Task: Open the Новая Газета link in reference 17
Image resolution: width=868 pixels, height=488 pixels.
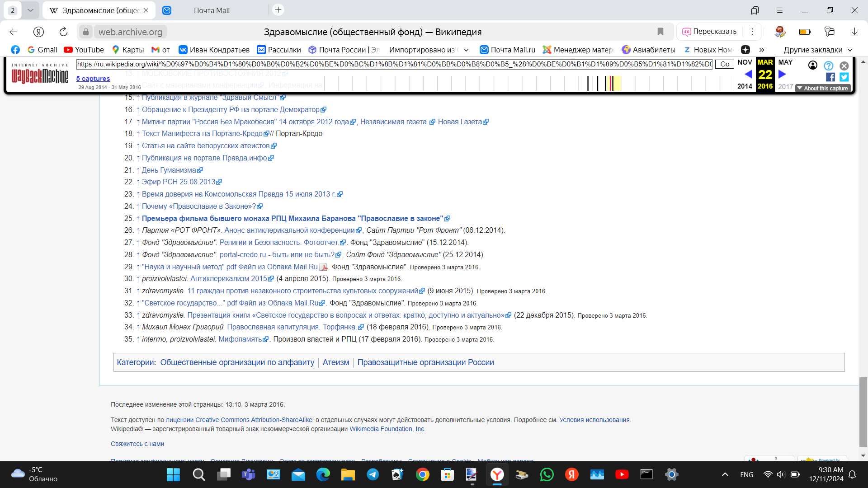Action: [x=463, y=122]
